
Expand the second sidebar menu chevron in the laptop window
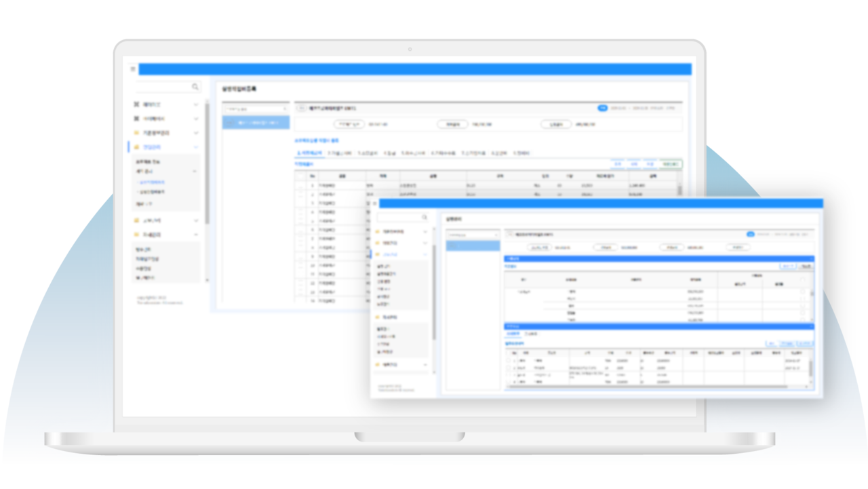coord(196,119)
